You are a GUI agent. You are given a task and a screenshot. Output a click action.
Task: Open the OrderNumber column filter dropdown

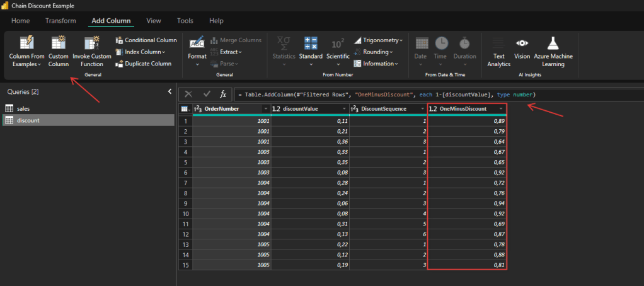[265, 109]
